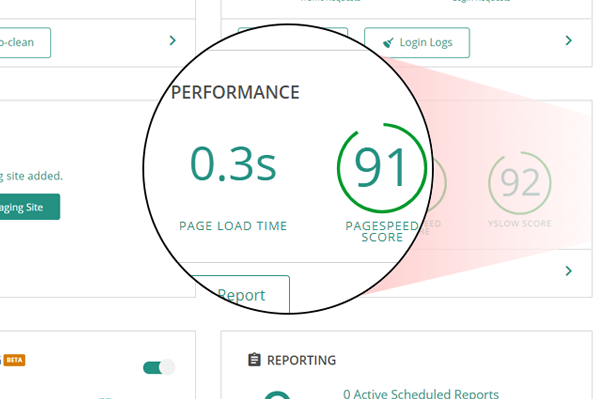The image size is (609, 399).
Task: Expand the chevron at the Performance card bottom
Action: 569,271
